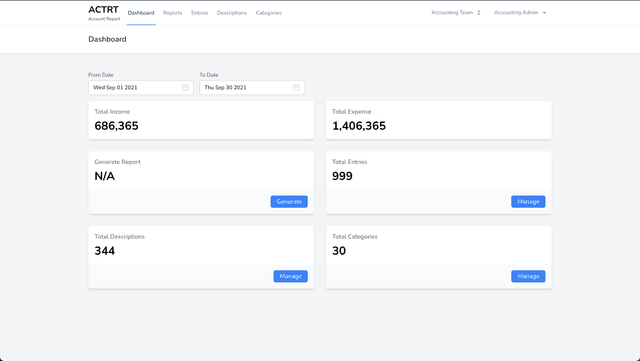Click the To Date input field
640x361 pixels.
[252, 87]
